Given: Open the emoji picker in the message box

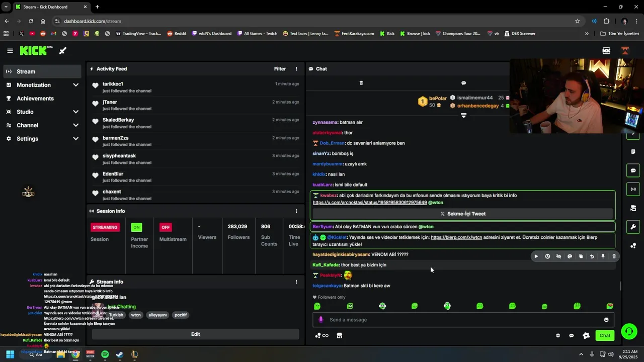Looking at the screenshot, I should (x=606, y=320).
